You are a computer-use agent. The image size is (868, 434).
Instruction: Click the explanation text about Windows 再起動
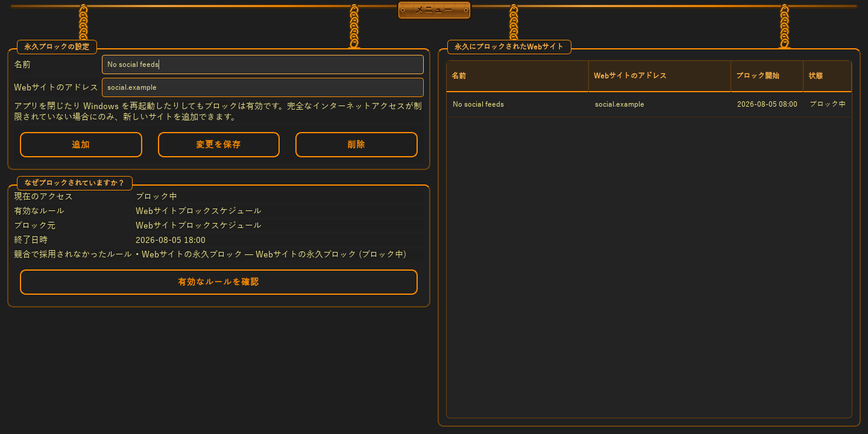pyautogui.click(x=218, y=112)
